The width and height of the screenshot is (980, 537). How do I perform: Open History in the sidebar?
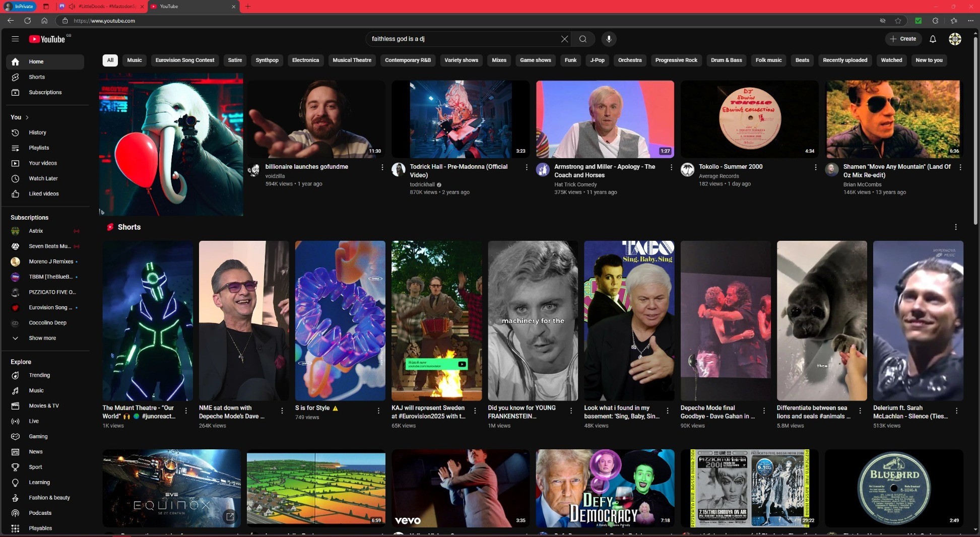coord(45,132)
